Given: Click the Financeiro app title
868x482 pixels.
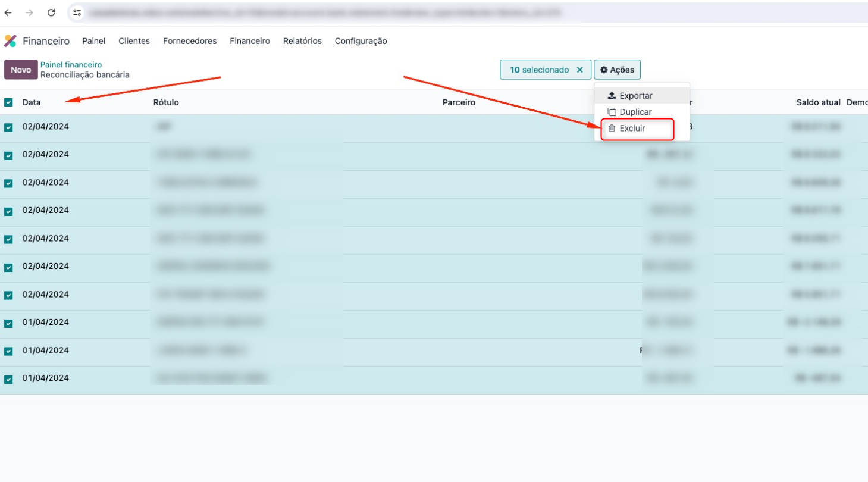Looking at the screenshot, I should pos(46,41).
